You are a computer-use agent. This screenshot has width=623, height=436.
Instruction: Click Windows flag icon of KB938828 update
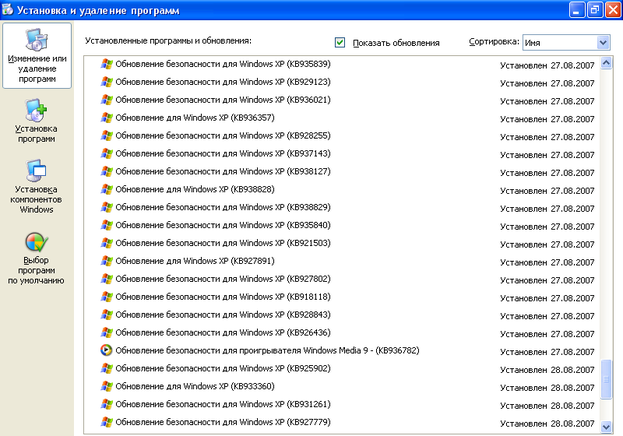106,189
